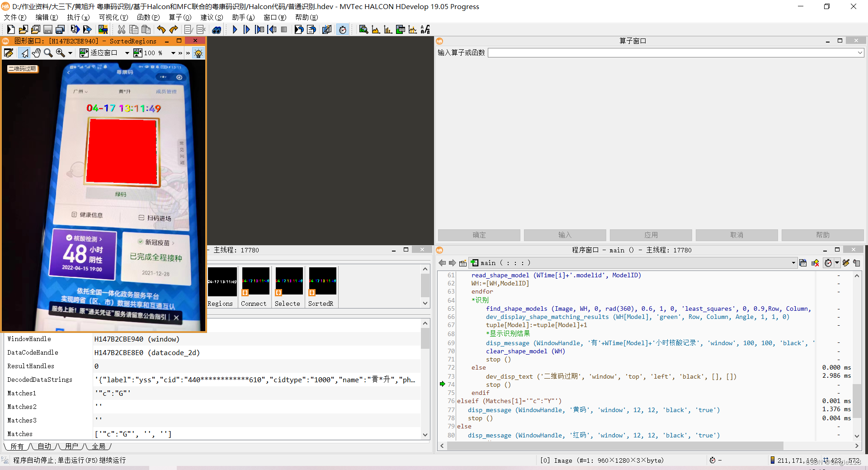Open the 算子 menu
Image resolution: width=868 pixels, height=470 pixels.
click(180, 17)
